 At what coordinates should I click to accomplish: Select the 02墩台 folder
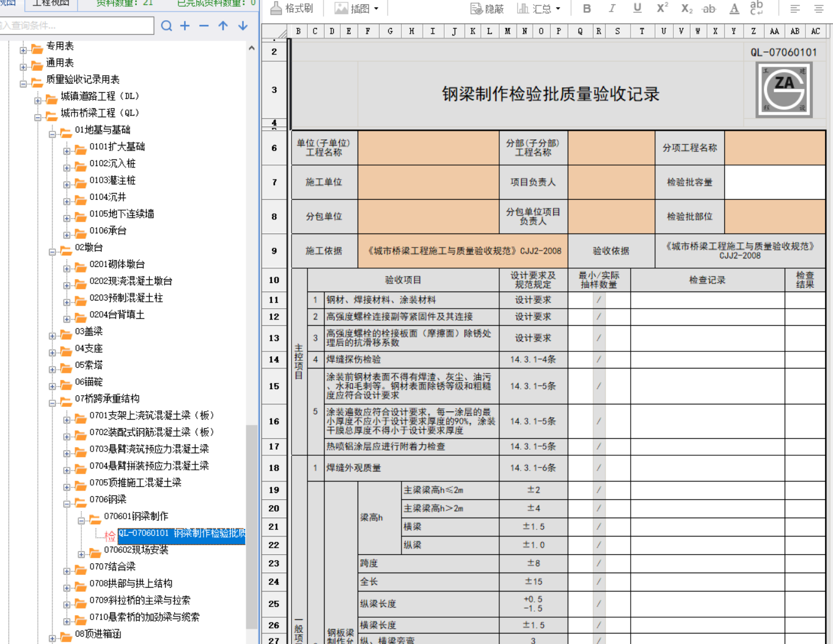pyautogui.click(x=89, y=247)
